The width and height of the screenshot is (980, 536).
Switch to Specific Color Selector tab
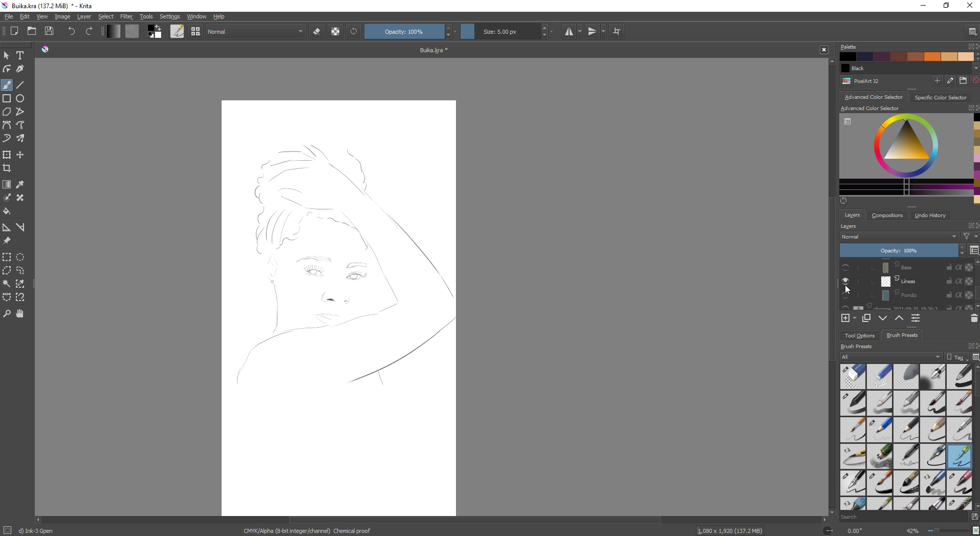pos(941,97)
